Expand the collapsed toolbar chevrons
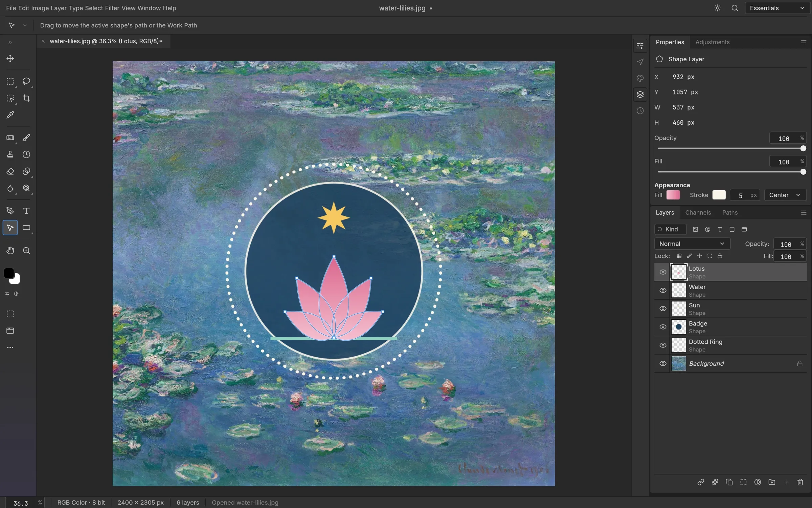Image resolution: width=812 pixels, height=508 pixels. pyautogui.click(x=10, y=42)
